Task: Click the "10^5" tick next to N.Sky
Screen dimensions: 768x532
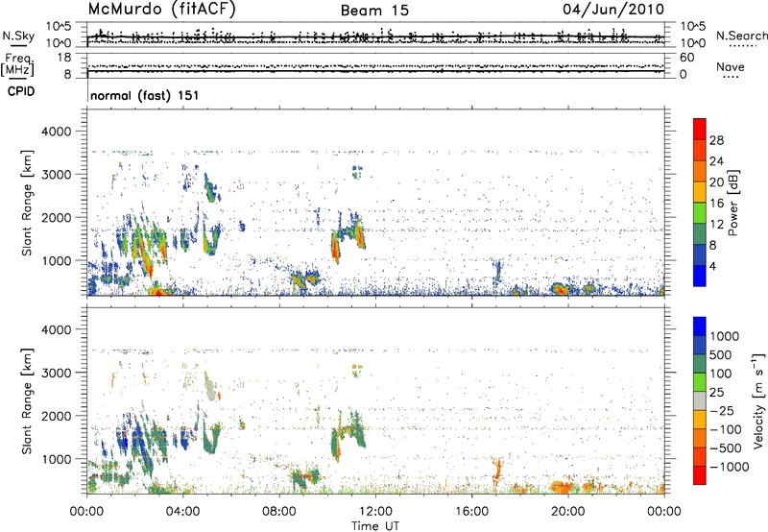Action: [x=59, y=27]
